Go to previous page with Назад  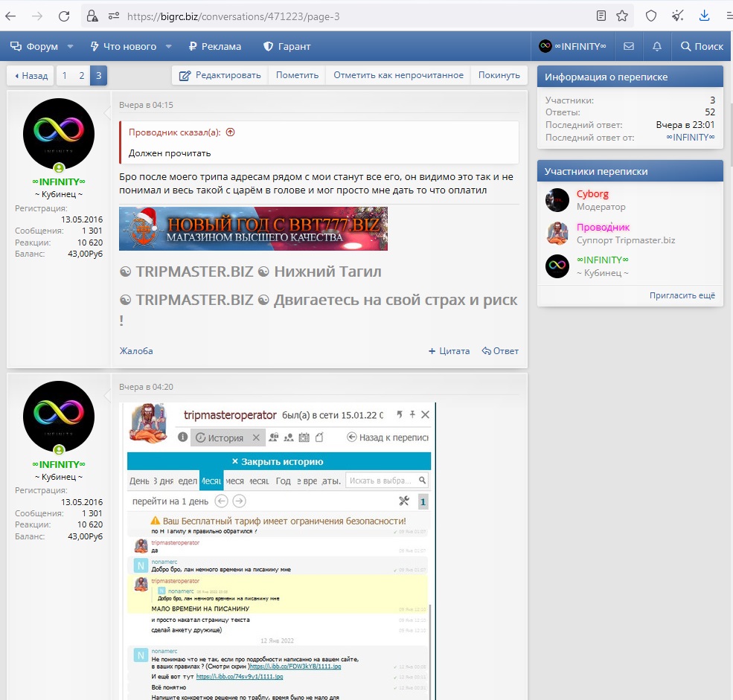(31, 76)
